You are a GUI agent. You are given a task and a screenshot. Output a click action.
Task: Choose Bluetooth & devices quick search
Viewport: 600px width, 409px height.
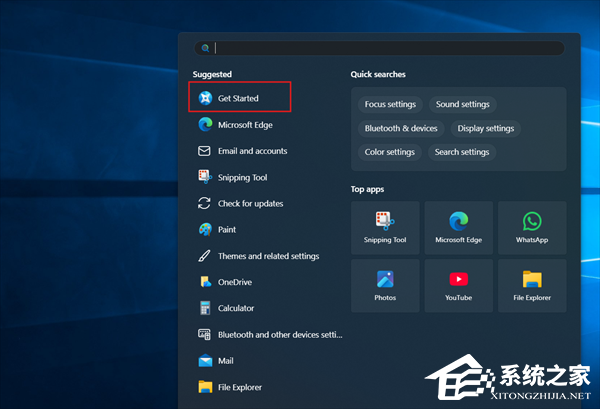coord(401,129)
